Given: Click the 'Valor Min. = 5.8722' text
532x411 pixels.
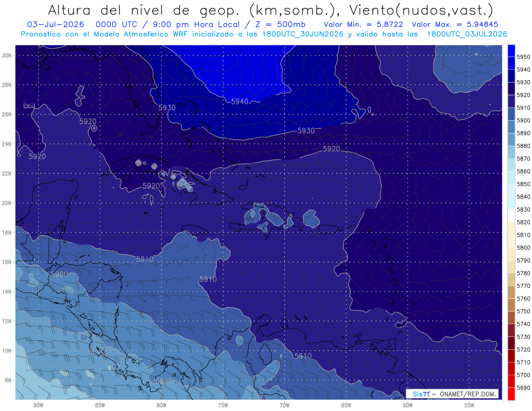Looking at the screenshot, I should 363,24.
